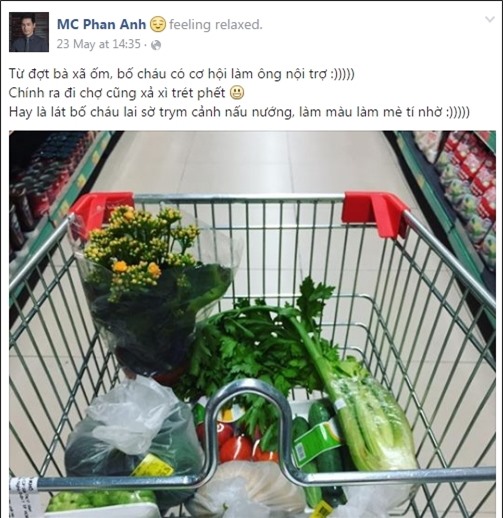Click the globe public privacy icon
503x518 pixels.
[156, 45]
